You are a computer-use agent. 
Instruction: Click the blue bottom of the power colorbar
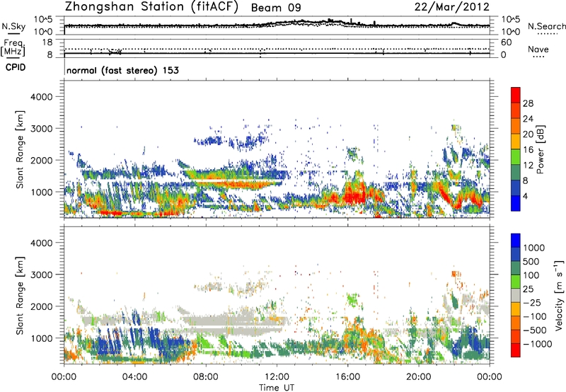tap(516, 203)
